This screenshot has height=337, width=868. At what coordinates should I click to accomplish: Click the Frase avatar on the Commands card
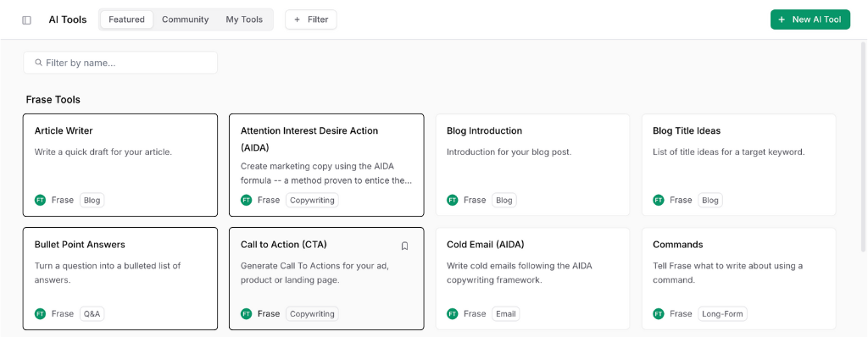click(658, 314)
